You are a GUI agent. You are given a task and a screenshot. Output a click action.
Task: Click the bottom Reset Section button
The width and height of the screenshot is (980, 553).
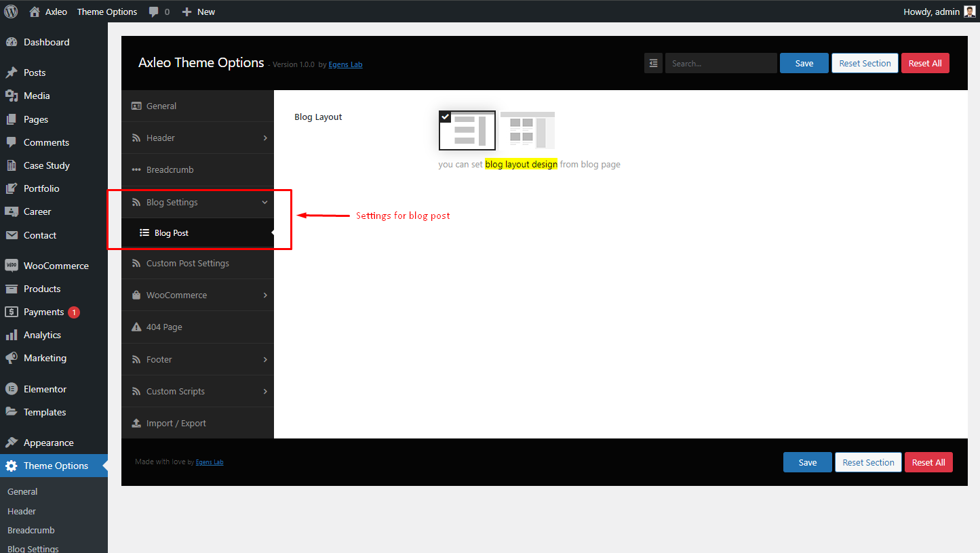pos(869,462)
